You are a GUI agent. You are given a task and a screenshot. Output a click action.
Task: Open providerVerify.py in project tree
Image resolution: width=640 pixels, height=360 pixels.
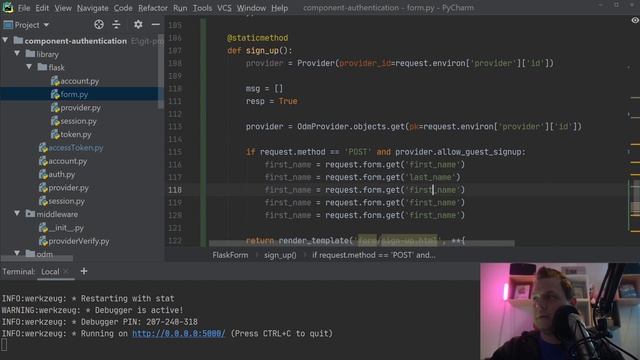(x=78, y=241)
